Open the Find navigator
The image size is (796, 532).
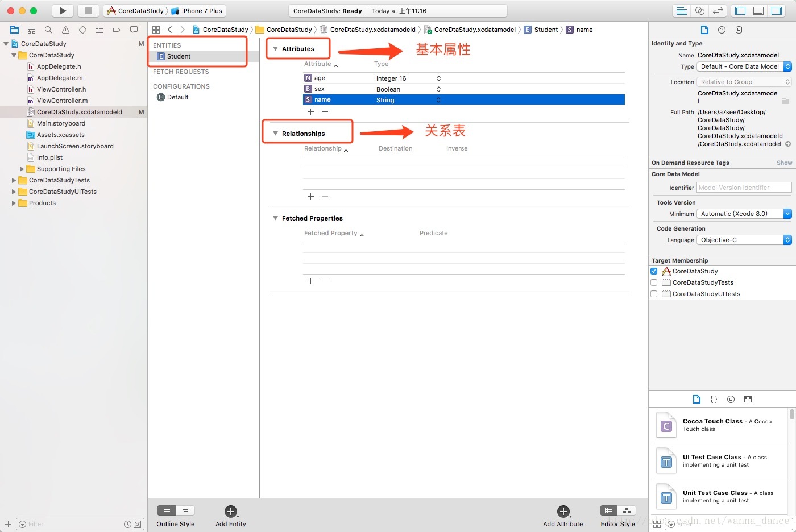click(x=48, y=30)
